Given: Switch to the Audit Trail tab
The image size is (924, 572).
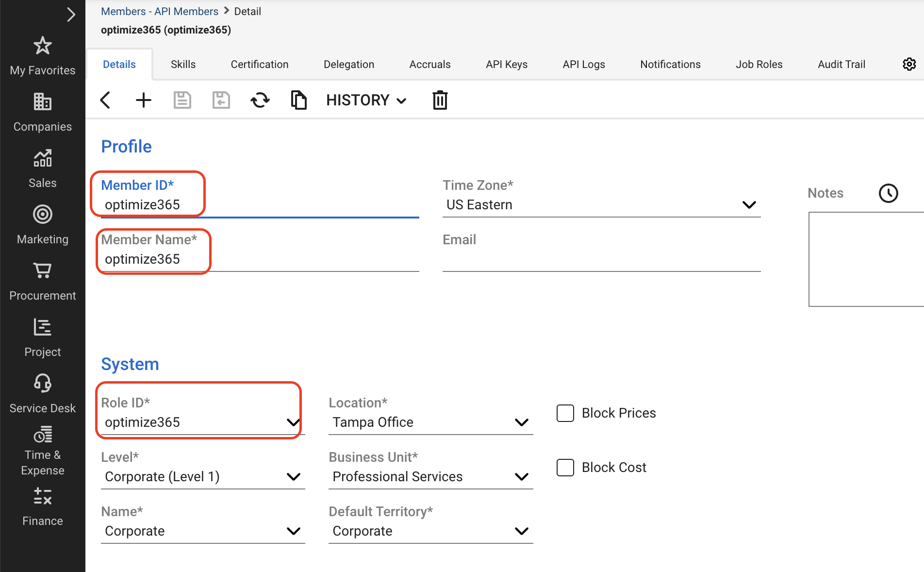Looking at the screenshot, I should (x=841, y=64).
